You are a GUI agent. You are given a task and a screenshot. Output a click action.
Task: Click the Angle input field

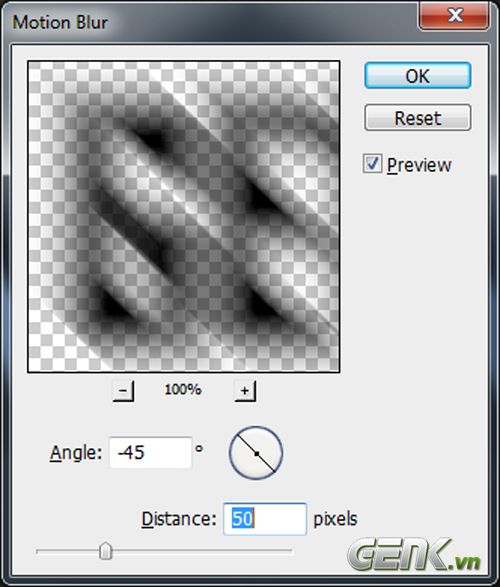[x=150, y=452]
